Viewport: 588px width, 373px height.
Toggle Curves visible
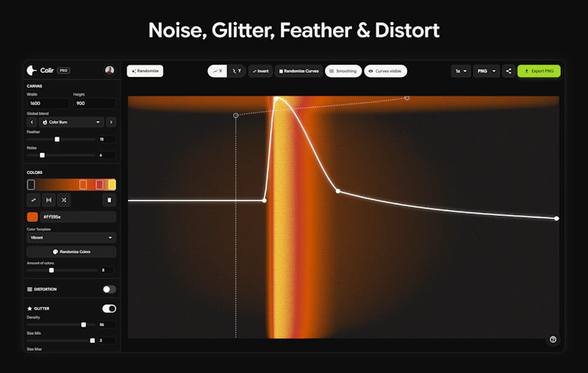click(385, 71)
